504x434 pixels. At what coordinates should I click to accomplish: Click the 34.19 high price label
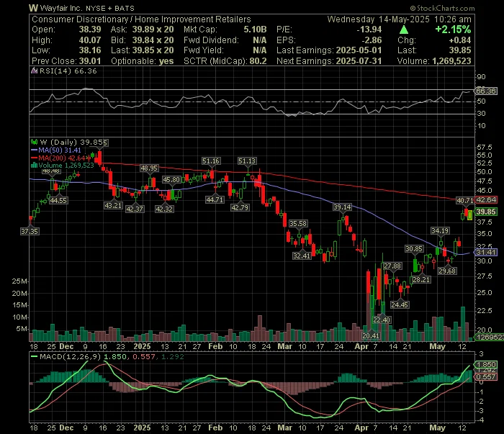click(x=440, y=230)
